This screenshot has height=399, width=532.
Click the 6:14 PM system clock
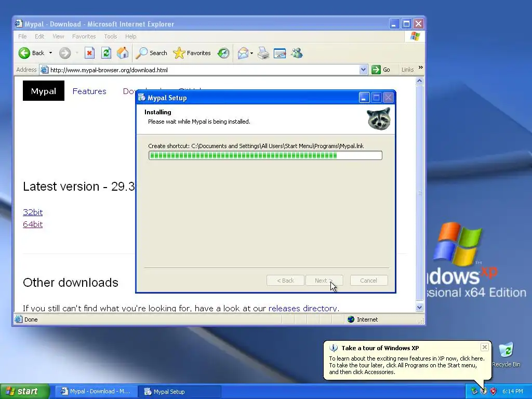513,391
